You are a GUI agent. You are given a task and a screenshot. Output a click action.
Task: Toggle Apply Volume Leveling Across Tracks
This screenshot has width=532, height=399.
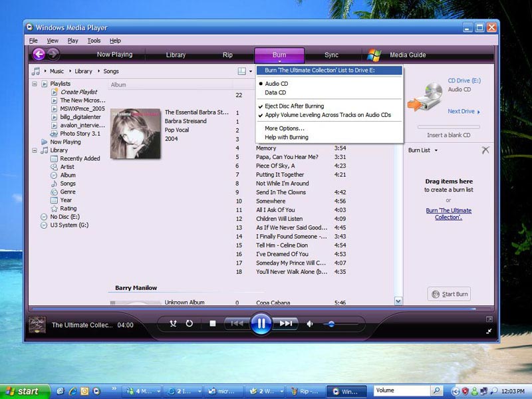point(328,114)
